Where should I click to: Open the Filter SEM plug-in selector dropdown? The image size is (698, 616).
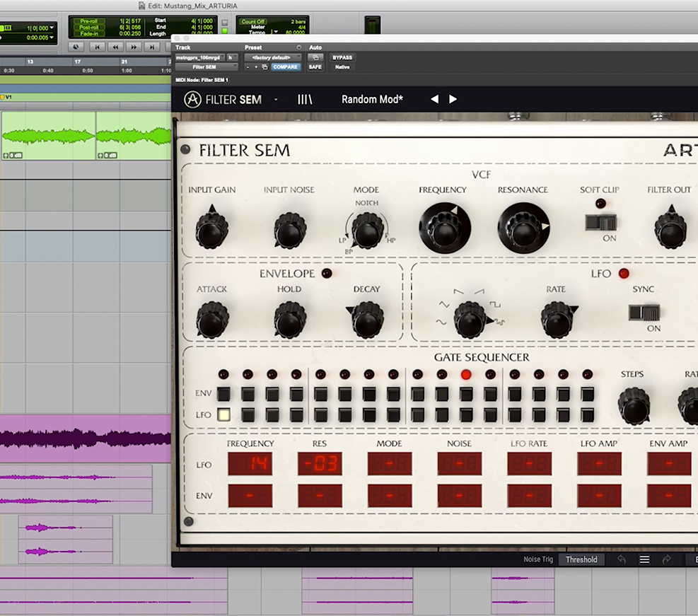207,67
